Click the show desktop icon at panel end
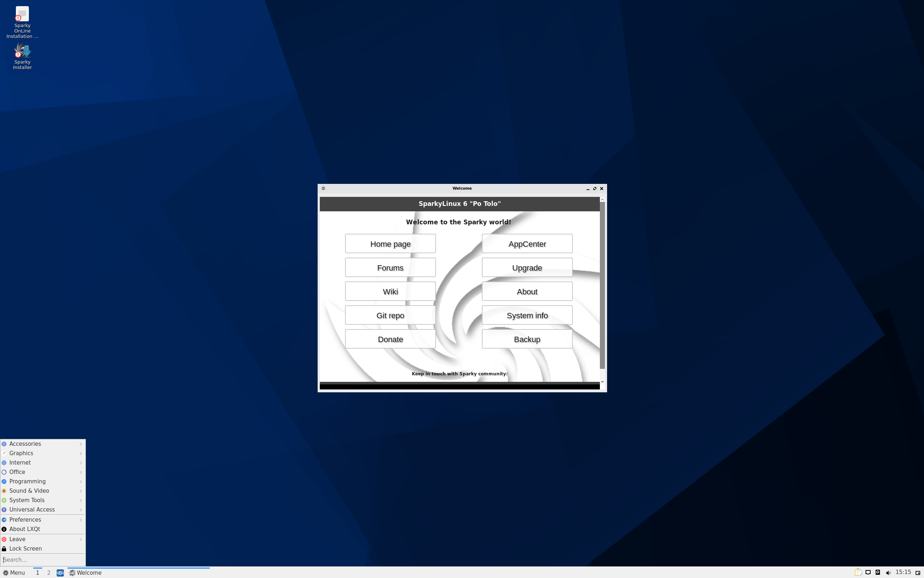The image size is (924, 578). click(x=918, y=573)
